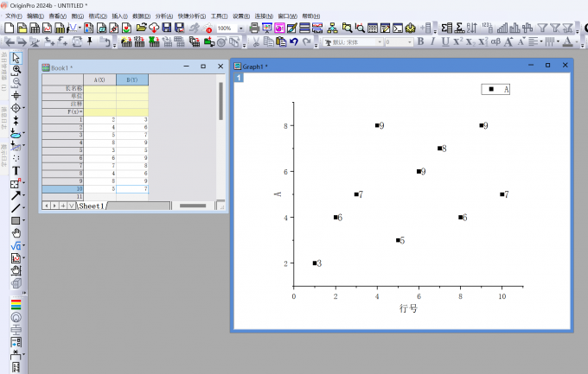This screenshot has height=374, width=588.
Task: Select the Arrow drawing tool
Action: (x=16, y=195)
